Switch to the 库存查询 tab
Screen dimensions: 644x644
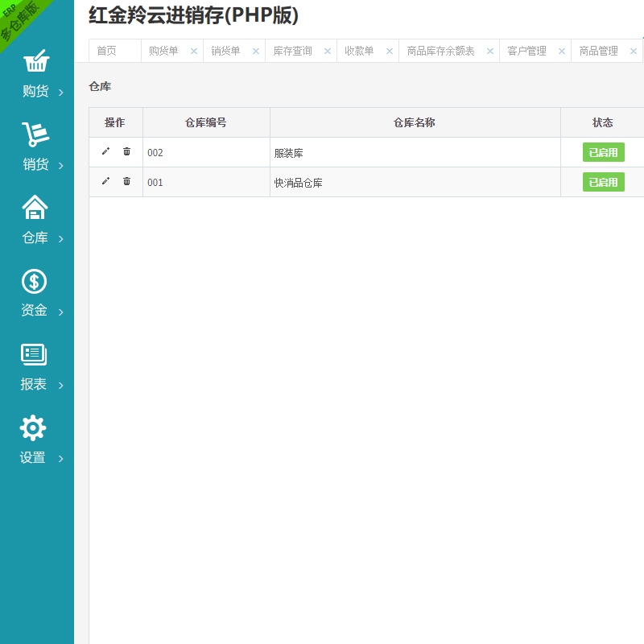(x=292, y=51)
